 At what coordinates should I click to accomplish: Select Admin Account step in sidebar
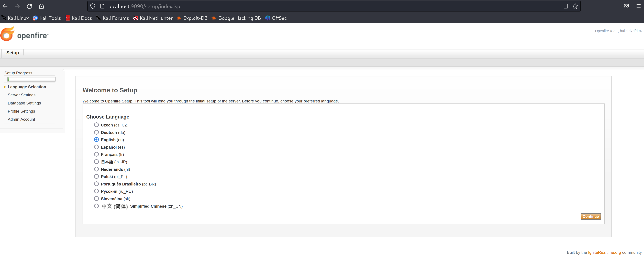(21, 119)
